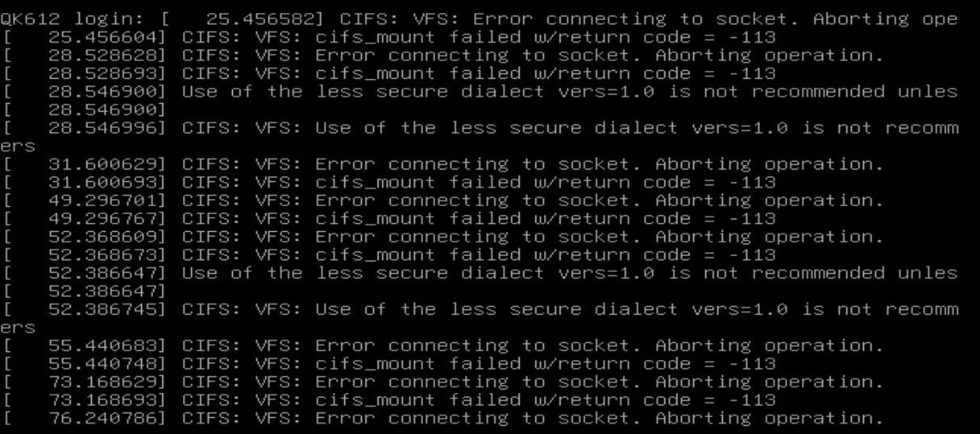Image resolution: width=980 pixels, height=434 pixels.
Task: Click the empty timestamp line 52.386647
Action: coord(84,291)
